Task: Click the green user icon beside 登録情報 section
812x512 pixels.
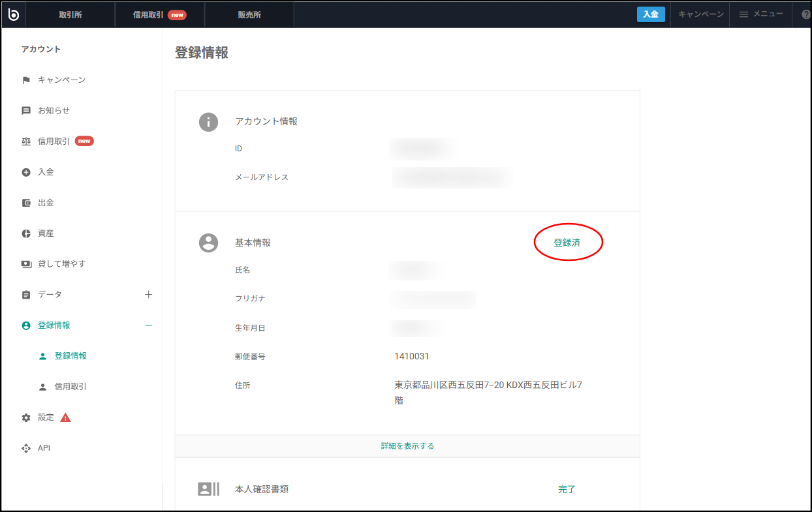Action: [26, 325]
